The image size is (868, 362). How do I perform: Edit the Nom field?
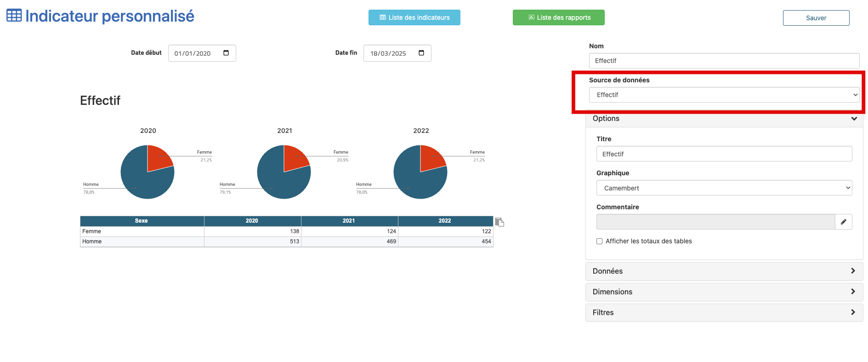(724, 61)
